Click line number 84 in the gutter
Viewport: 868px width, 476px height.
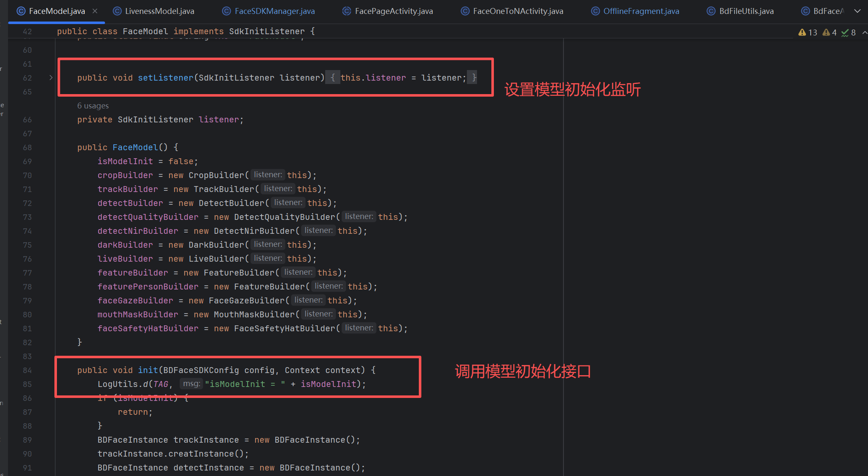(27, 370)
